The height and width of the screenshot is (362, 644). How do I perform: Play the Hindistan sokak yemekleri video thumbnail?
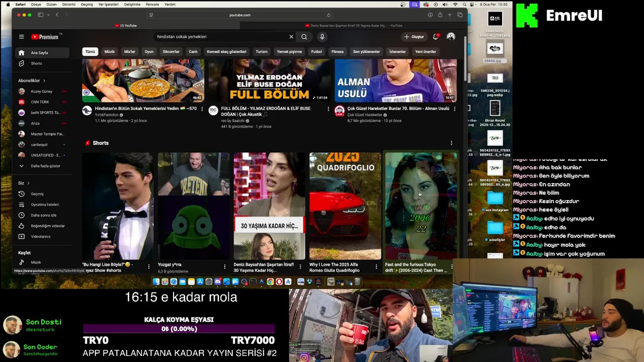(x=143, y=80)
